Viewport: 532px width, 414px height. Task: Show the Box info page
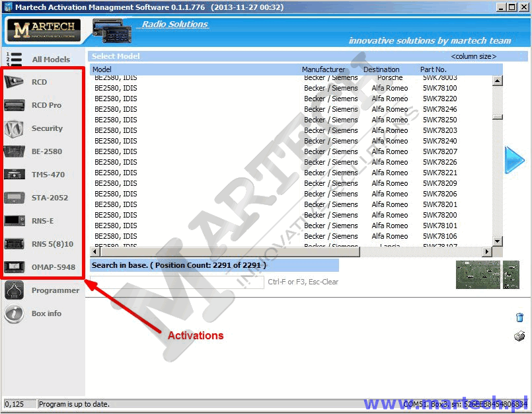tap(46, 313)
